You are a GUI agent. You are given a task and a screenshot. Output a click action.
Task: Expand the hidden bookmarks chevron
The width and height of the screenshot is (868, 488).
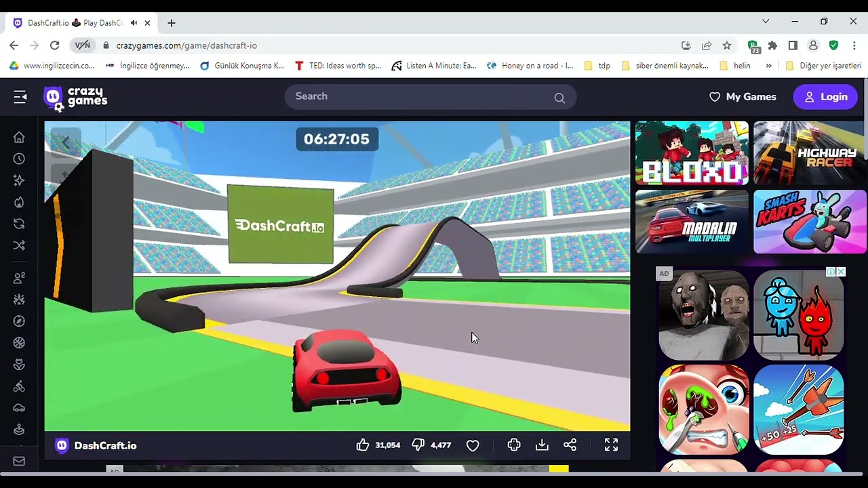[x=768, y=66]
